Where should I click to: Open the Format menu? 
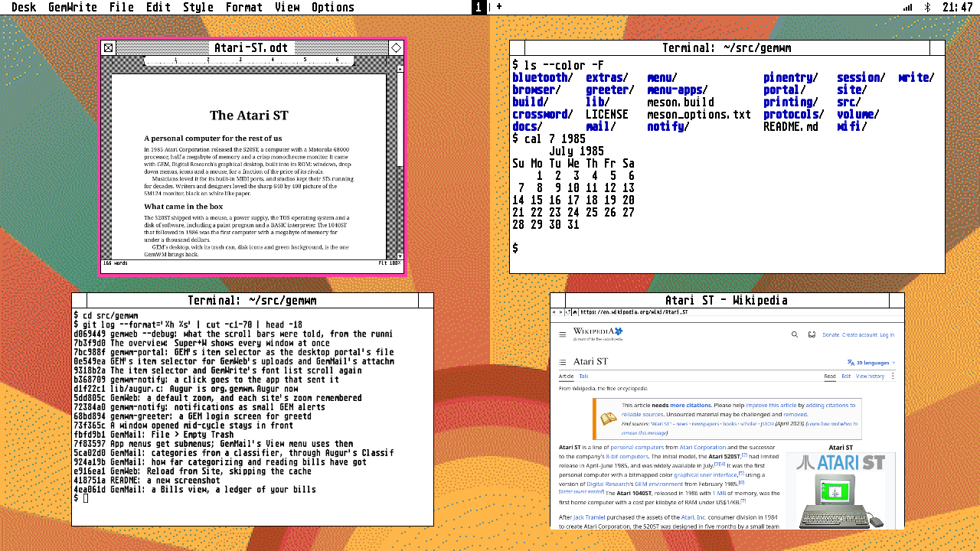click(x=244, y=7)
